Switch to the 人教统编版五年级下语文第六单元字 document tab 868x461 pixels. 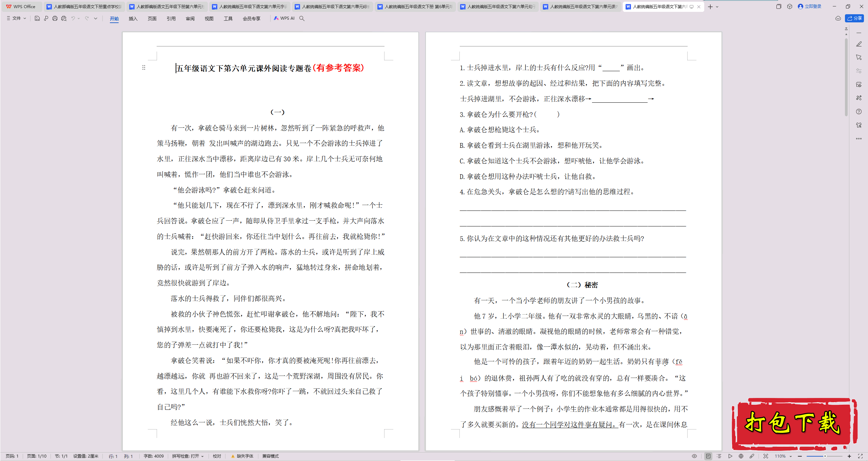point(250,6)
